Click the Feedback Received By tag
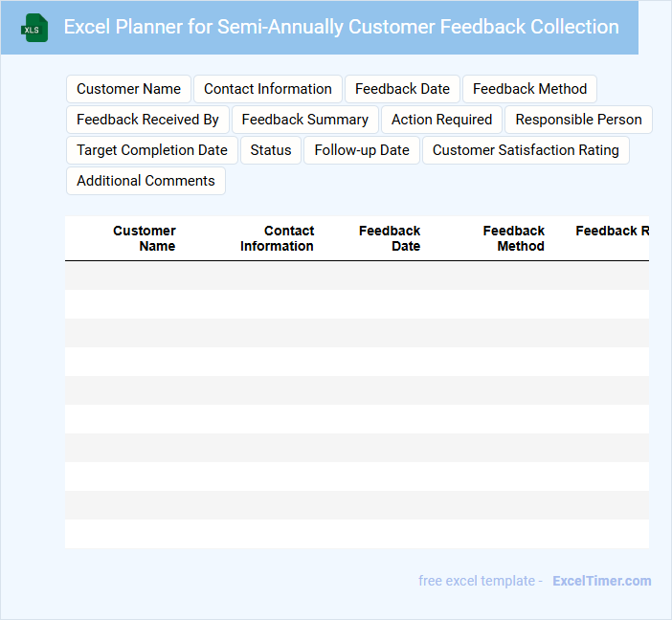The width and height of the screenshot is (672, 620). (147, 120)
